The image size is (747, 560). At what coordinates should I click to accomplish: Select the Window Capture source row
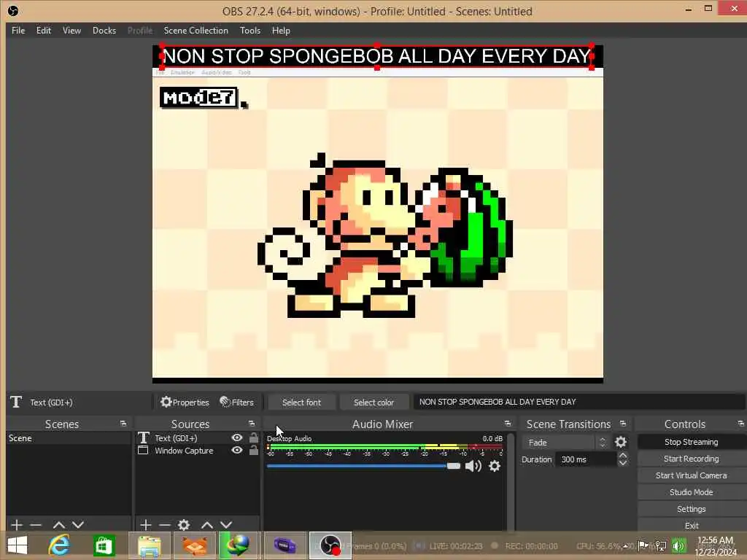(x=197, y=451)
